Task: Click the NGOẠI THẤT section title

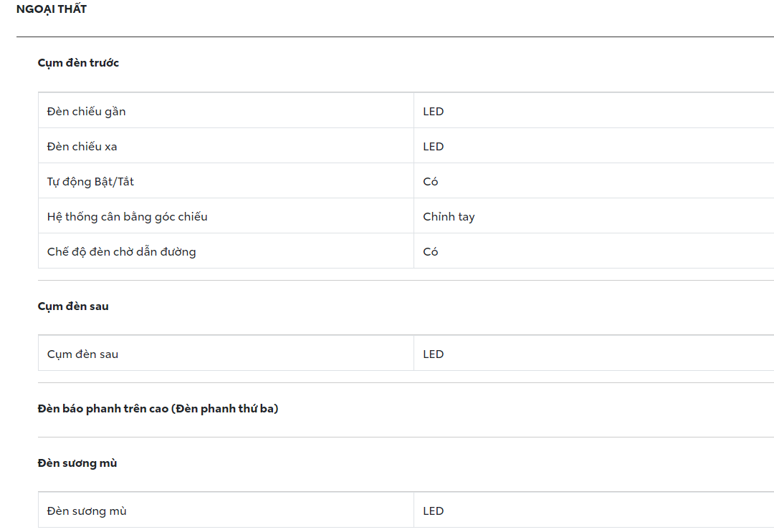Action: (52, 9)
